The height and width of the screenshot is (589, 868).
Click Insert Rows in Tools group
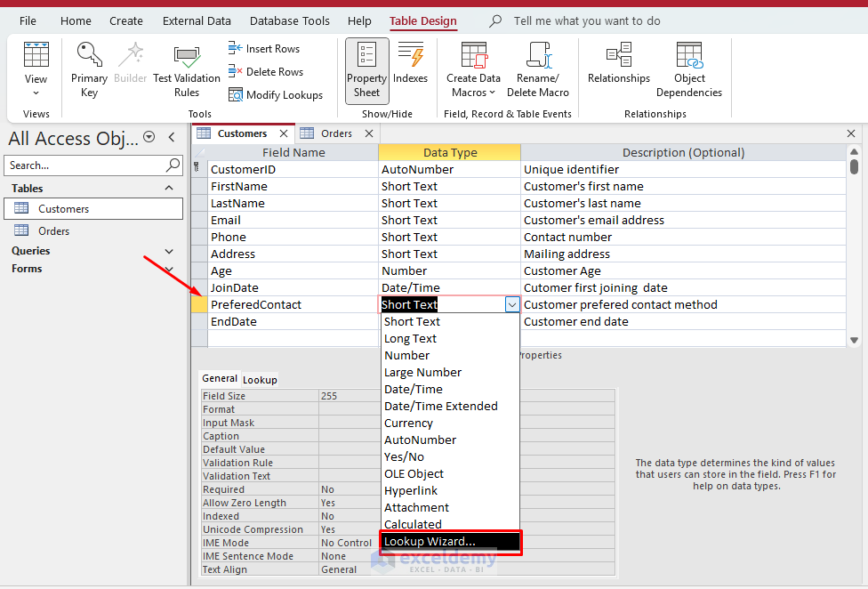(264, 49)
